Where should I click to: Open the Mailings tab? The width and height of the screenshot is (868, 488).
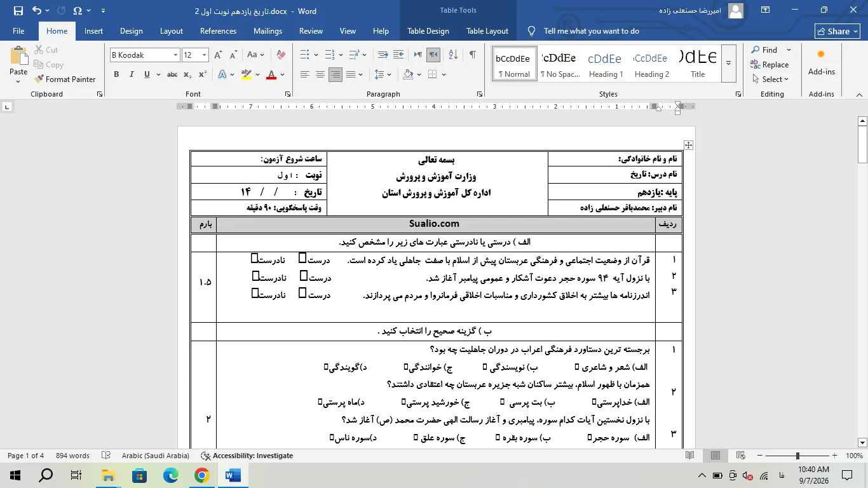click(x=268, y=31)
